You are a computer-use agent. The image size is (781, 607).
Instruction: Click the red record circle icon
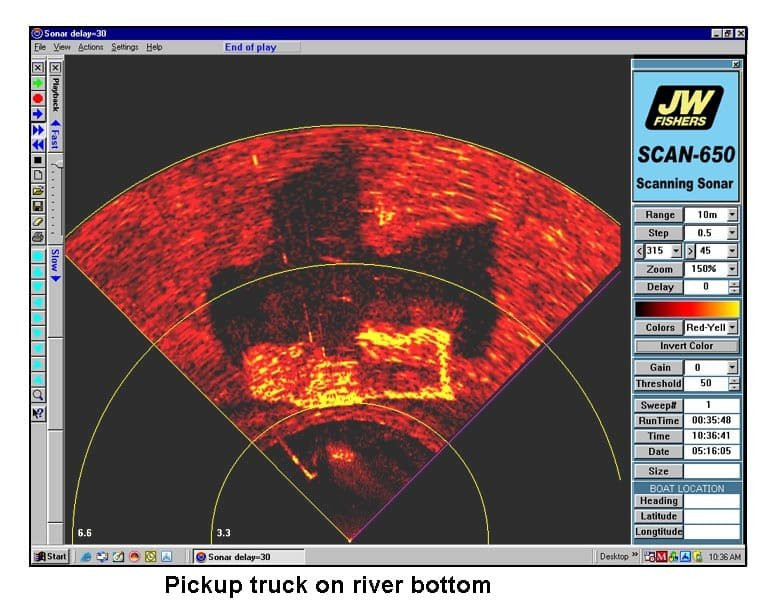(x=38, y=99)
